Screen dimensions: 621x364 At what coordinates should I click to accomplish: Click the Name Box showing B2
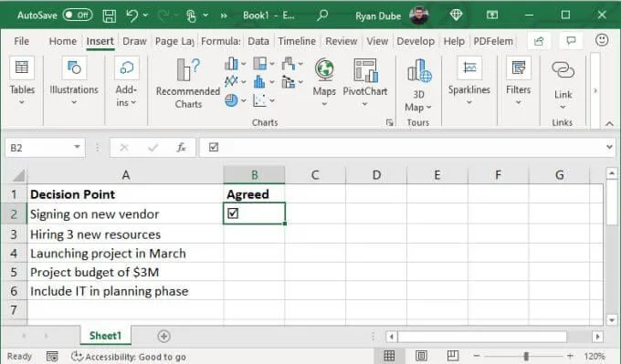[38, 148]
